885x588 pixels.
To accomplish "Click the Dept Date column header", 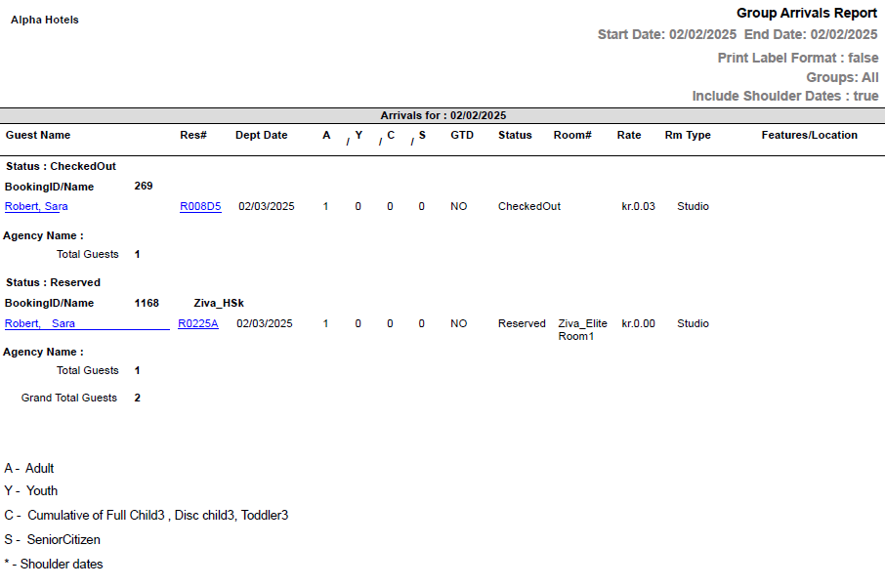I will (262, 135).
